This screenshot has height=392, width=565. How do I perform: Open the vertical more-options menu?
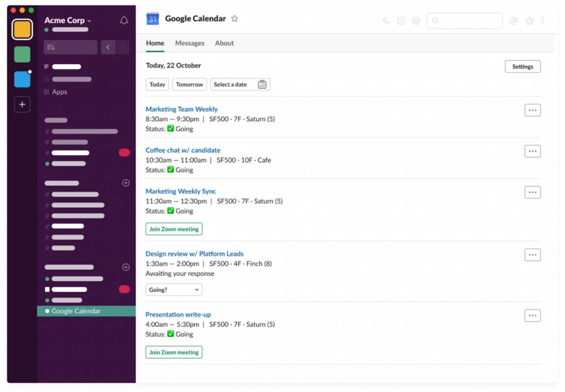tap(543, 21)
